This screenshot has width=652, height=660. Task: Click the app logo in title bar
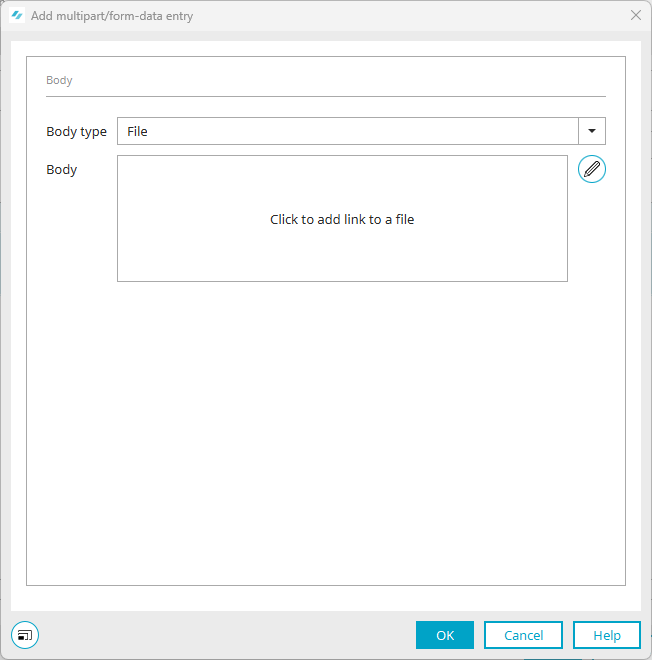click(17, 16)
